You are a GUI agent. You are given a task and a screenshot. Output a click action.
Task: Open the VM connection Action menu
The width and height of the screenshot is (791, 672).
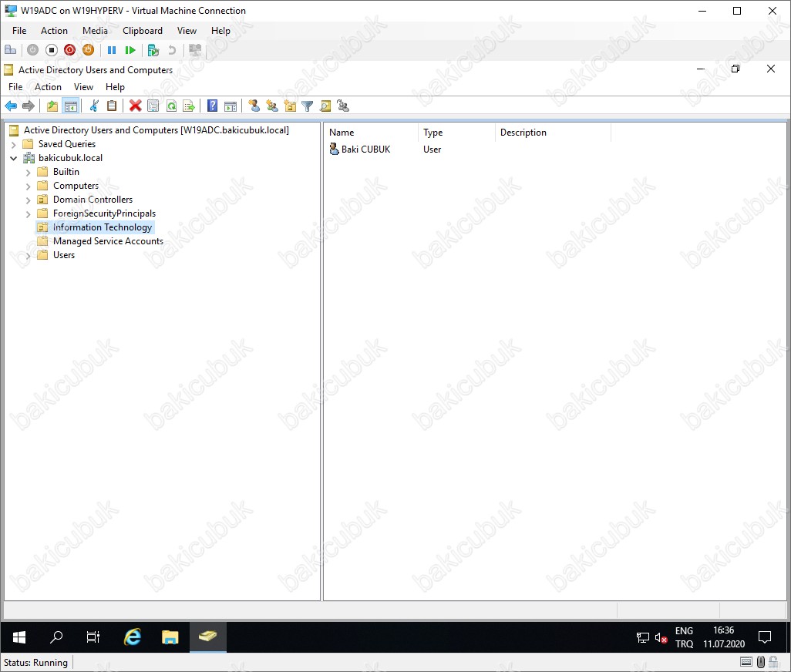tap(54, 31)
